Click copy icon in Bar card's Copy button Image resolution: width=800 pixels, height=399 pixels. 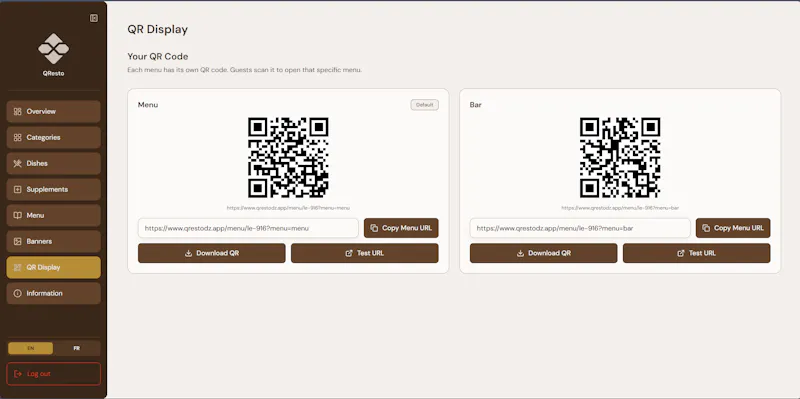706,228
